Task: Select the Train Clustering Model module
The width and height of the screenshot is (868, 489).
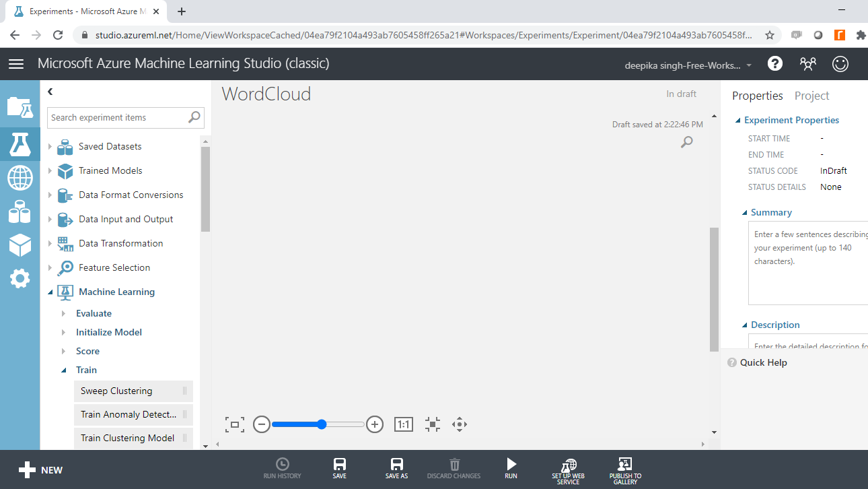Action: point(133,438)
